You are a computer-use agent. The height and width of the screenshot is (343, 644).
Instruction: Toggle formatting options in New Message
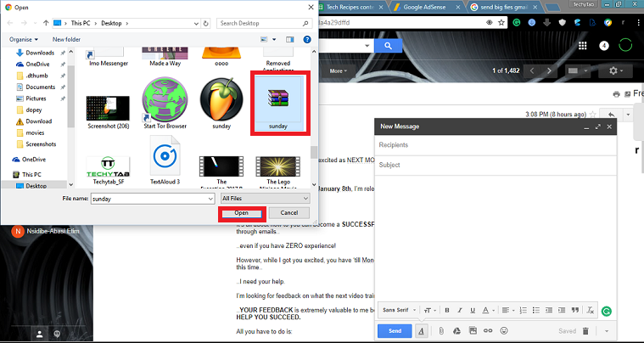[422, 331]
